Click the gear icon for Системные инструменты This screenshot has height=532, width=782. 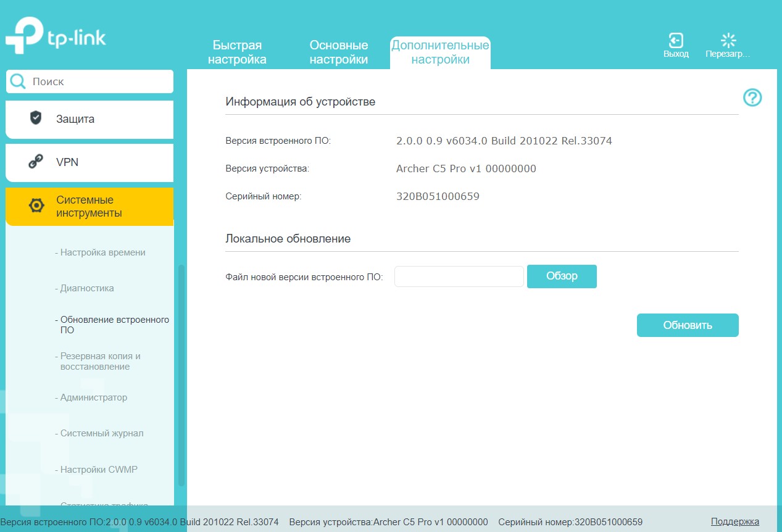pos(36,206)
